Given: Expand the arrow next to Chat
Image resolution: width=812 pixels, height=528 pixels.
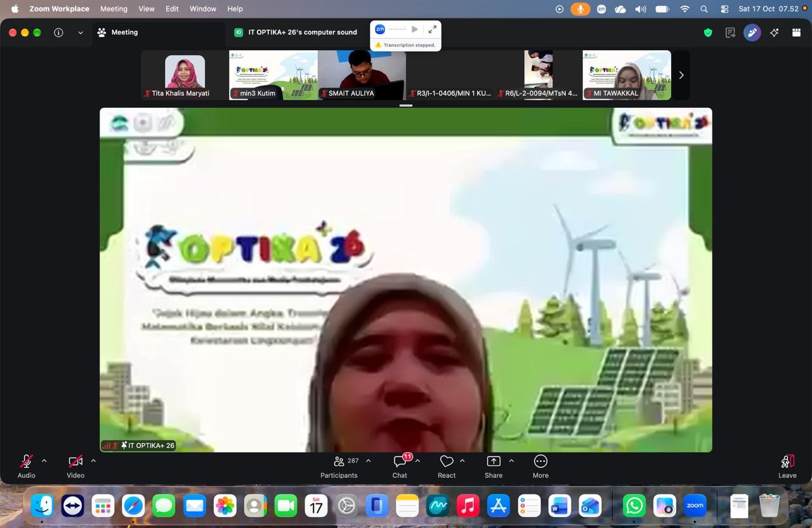Looking at the screenshot, I should [x=417, y=461].
